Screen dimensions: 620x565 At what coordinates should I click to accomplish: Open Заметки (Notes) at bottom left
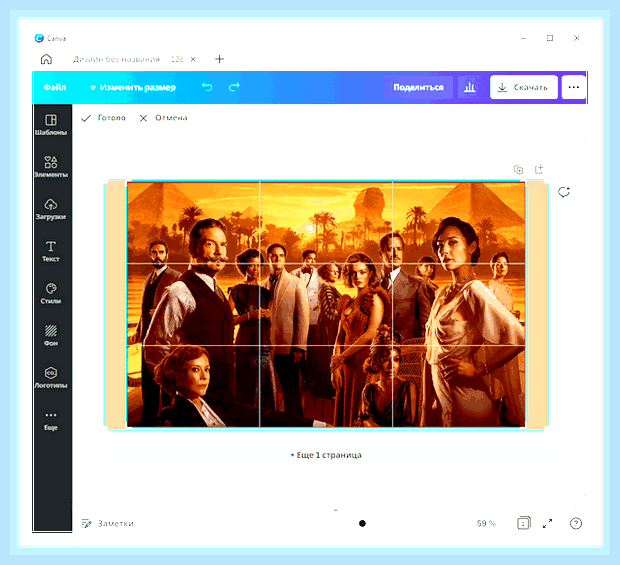pos(108,523)
